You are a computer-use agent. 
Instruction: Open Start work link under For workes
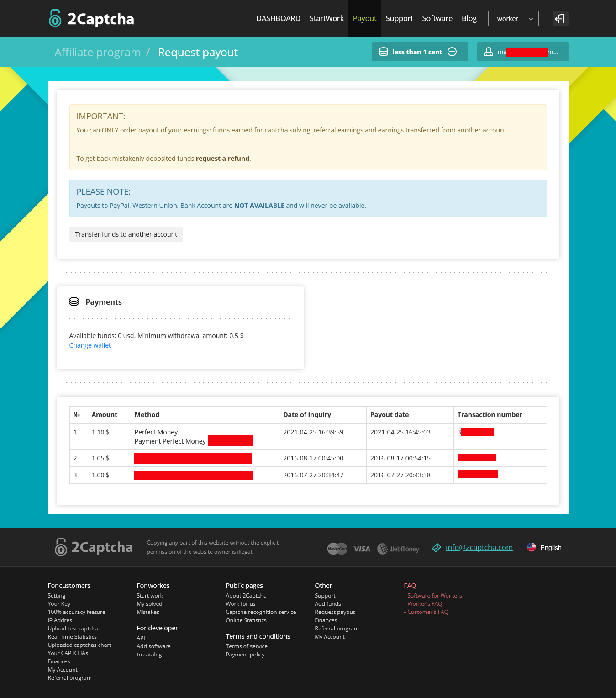click(x=150, y=596)
